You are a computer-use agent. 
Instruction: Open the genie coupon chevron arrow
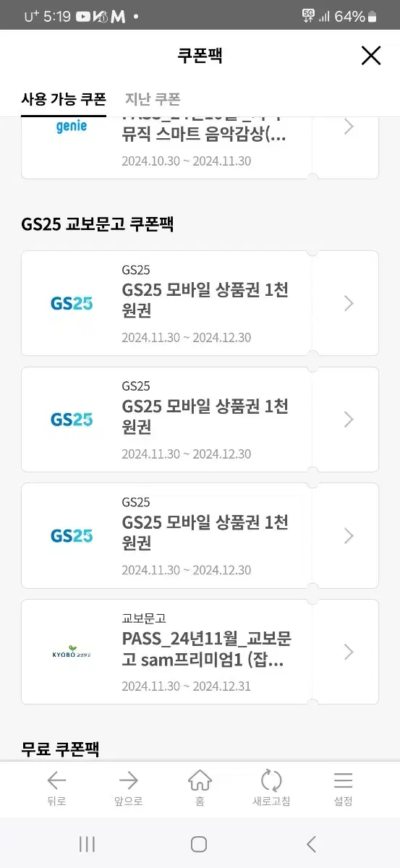click(x=349, y=127)
